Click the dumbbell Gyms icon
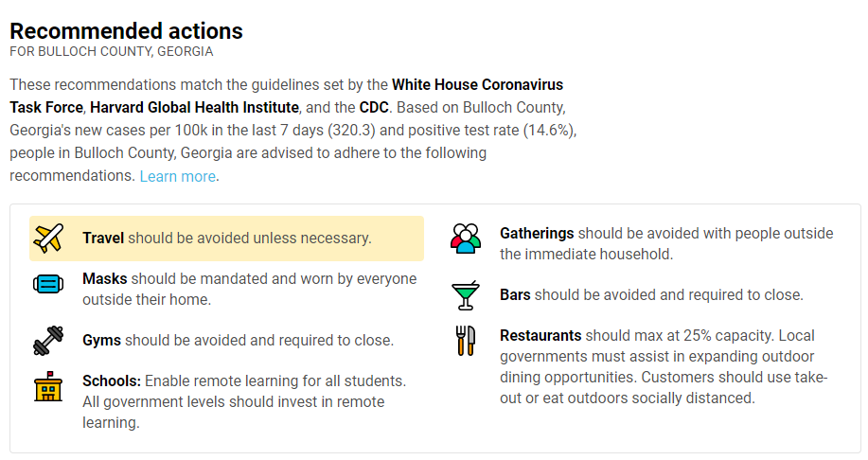 click(x=48, y=341)
